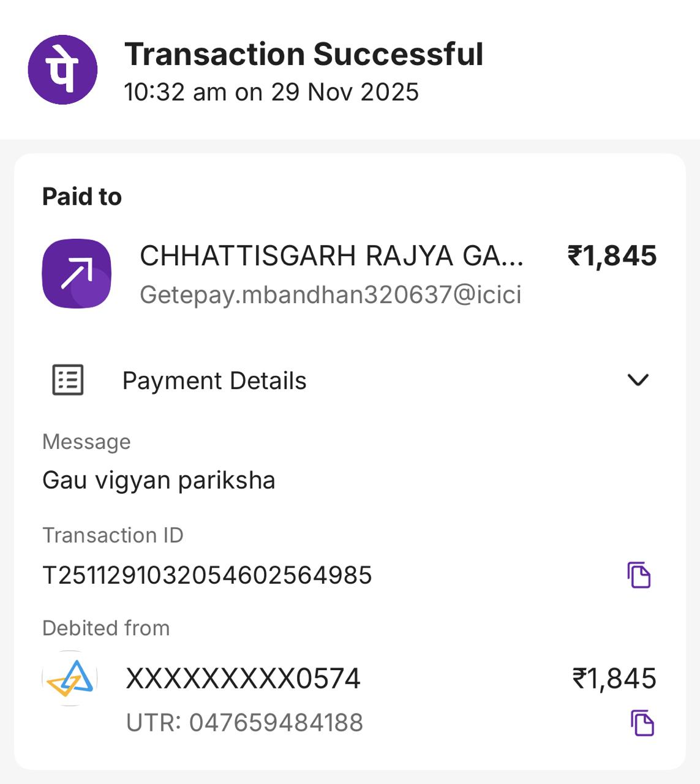Click the Getepay.mbandhan320637@icici UPI ID

point(331,295)
